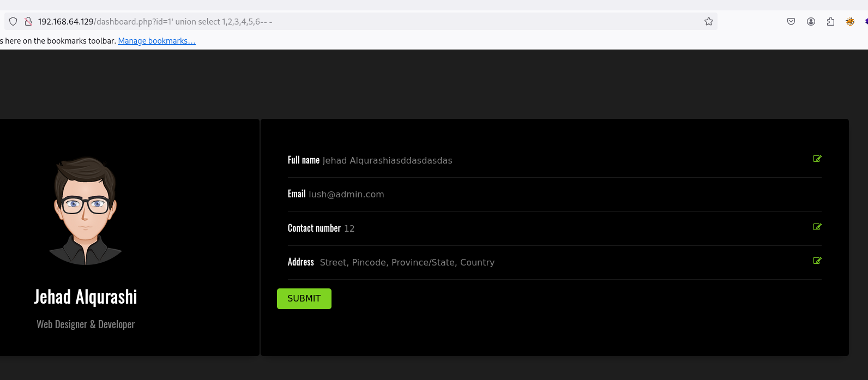Open the Firefox account icon
This screenshot has height=380, width=868.
811,21
